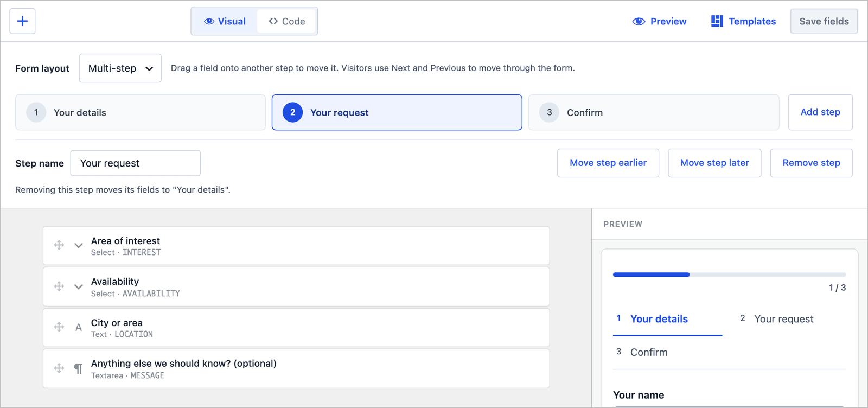Click drag handle of Area of interest field
Screen dimensions: 868x408
point(59,245)
